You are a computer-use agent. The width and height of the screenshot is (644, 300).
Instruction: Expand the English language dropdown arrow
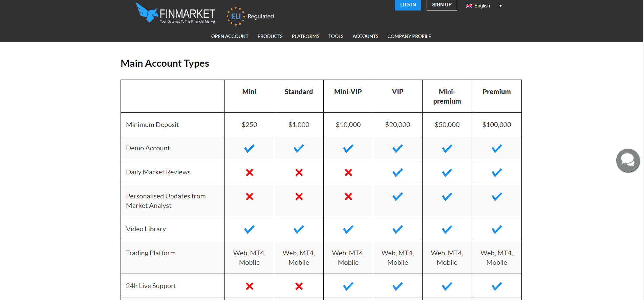[500, 6]
